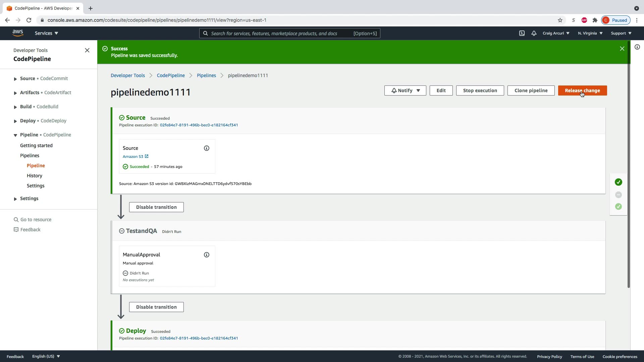The height and width of the screenshot is (362, 644).
Task: Open the Services menu
Action: click(x=46, y=33)
